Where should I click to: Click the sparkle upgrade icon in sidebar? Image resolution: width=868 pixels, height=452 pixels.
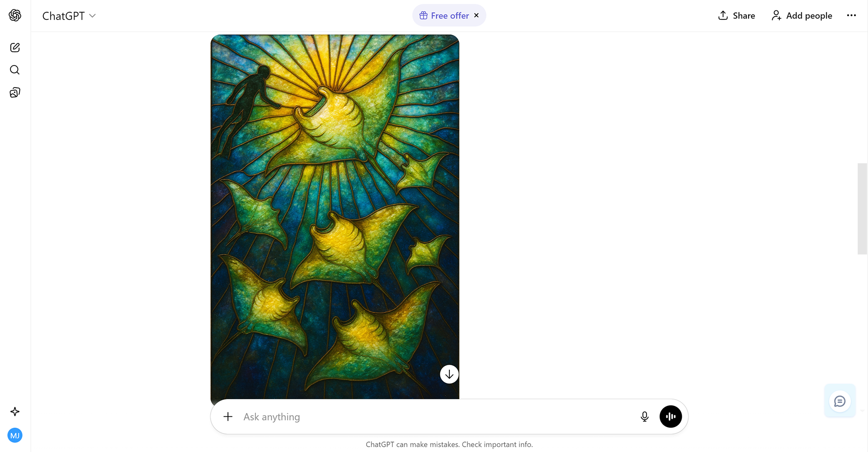15,411
